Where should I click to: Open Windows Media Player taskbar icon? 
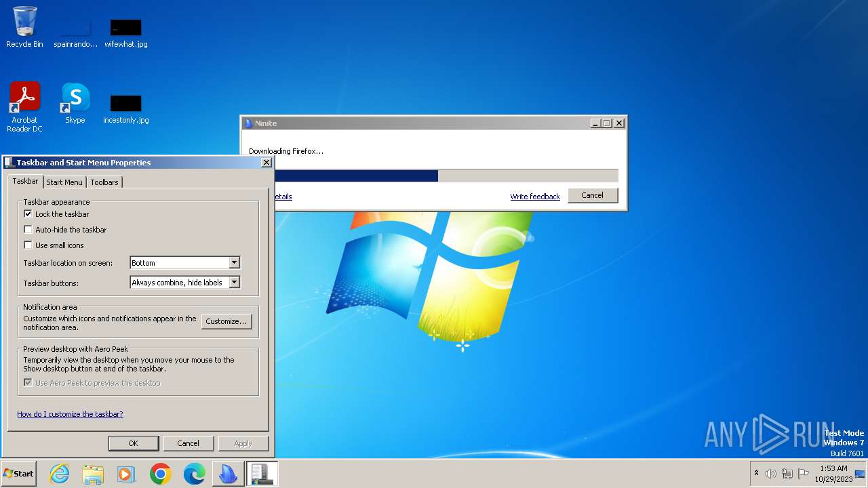(x=126, y=474)
